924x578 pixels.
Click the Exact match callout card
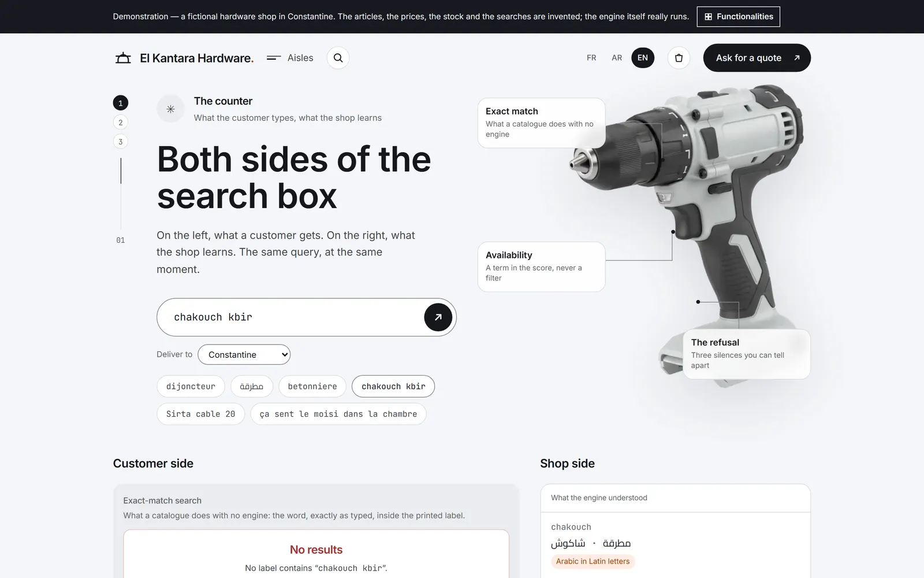click(x=542, y=123)
